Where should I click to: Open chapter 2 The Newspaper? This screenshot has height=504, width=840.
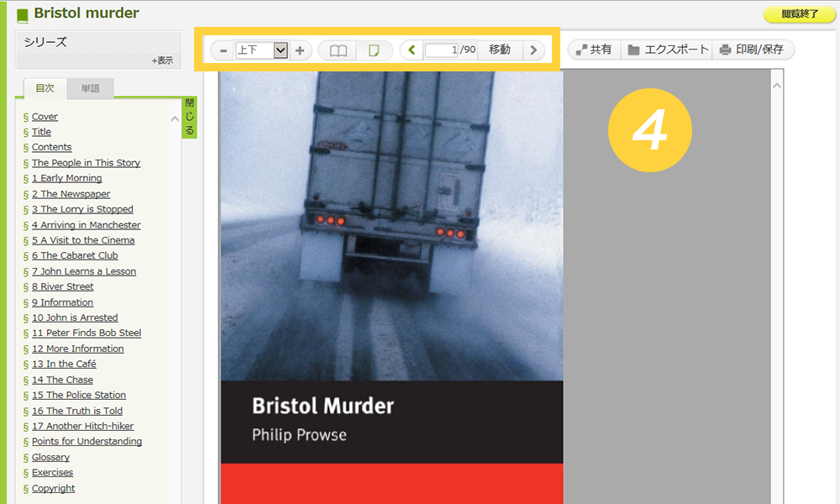pyautogui.click(x=71, y=194)
